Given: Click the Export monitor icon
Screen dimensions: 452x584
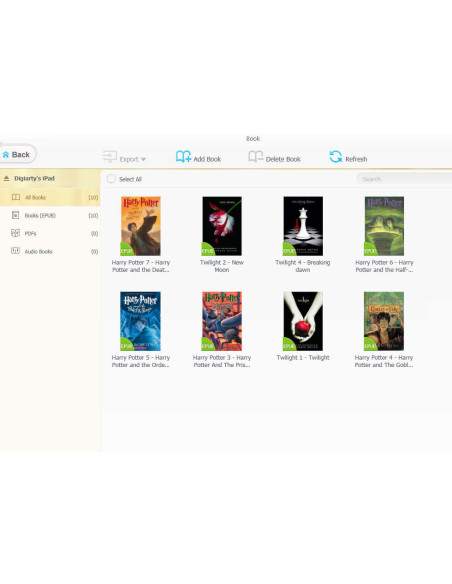Looking at the screenshot, I should click(x=109, y=156).
